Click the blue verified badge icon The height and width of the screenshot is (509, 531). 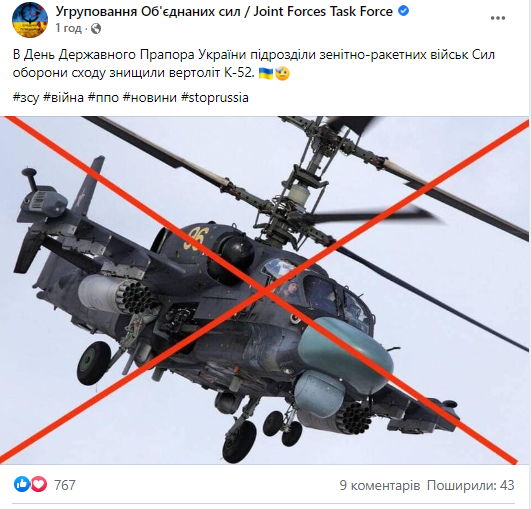click(x=403, y=11)
